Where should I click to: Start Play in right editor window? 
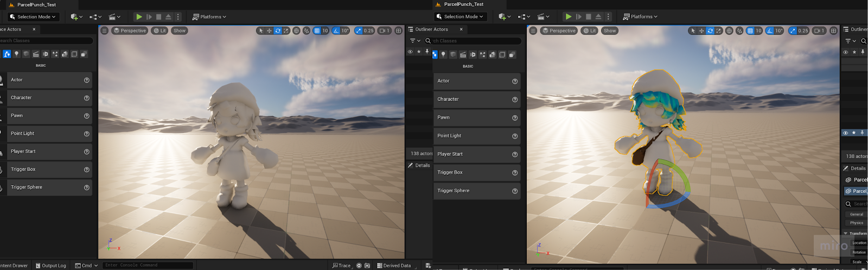(x=568, y=17)
